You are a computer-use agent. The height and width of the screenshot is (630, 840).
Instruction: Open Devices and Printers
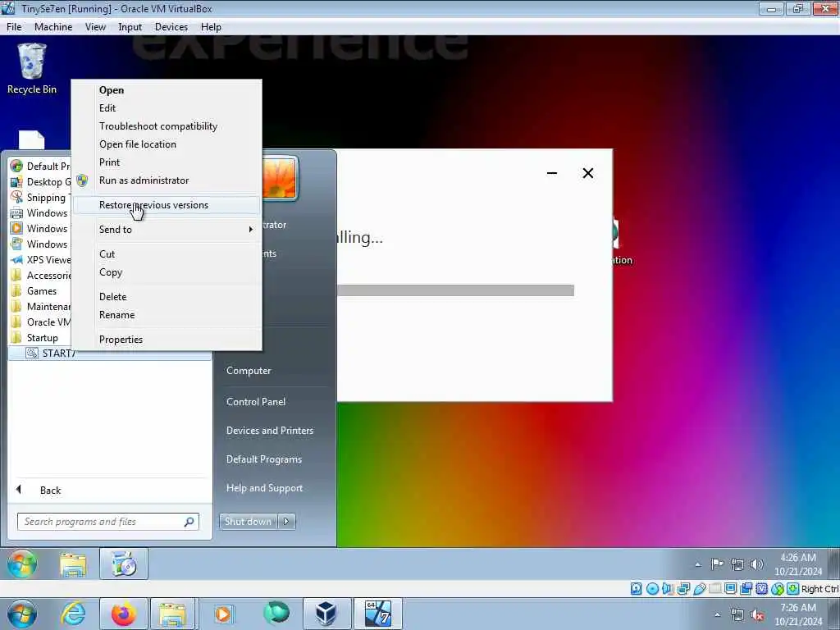[269, 430]
